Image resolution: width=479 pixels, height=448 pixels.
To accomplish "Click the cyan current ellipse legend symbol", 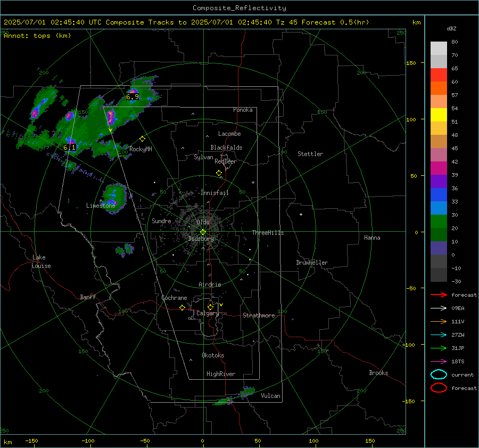I will click(439, 374).
